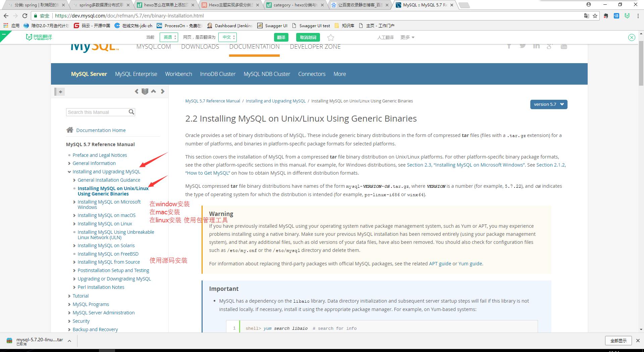
Task: Open the 更多 dropdown in translation bar
Action: point(407,37)
